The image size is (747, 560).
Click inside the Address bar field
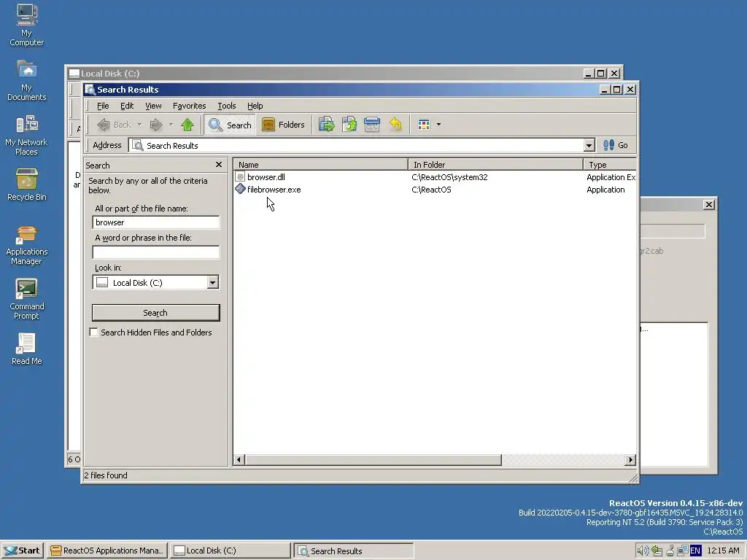coord(357,145)
